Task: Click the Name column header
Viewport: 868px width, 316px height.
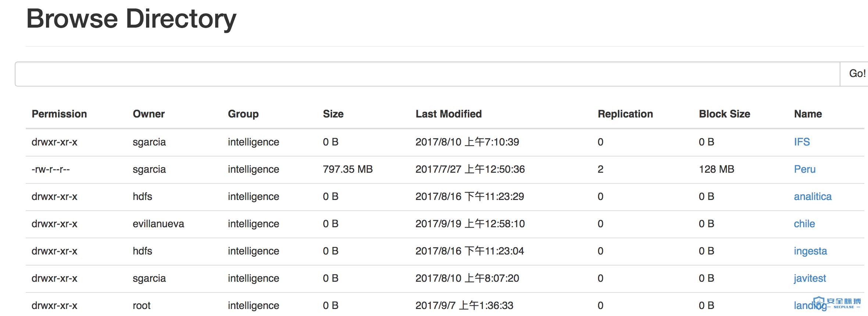Action: pos(808,114)
